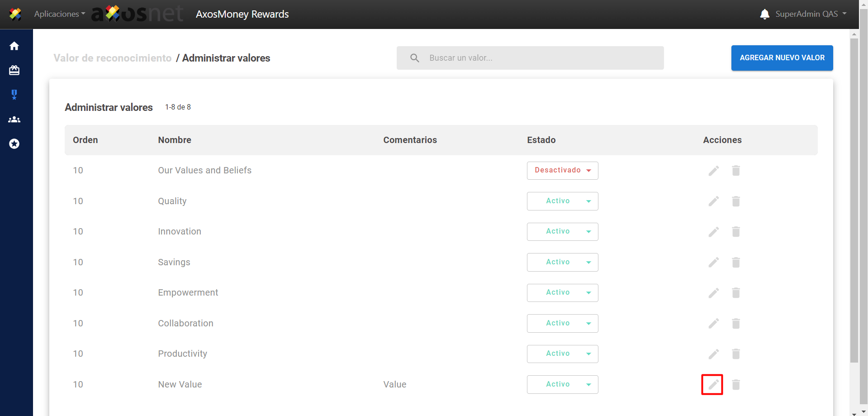Screen dimensions: 868x416
Task: Click the Buscar un valor search field
Action: tap(538, 58)
